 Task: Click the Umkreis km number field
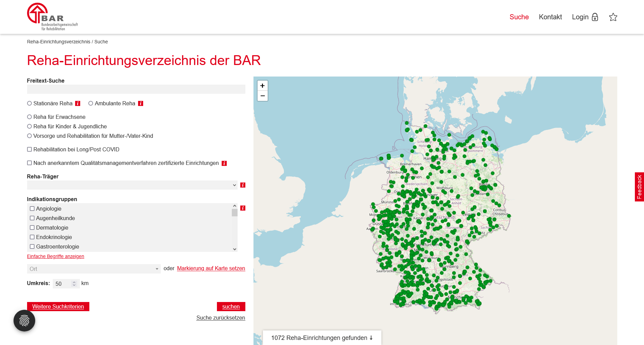(x=66, y=284)
